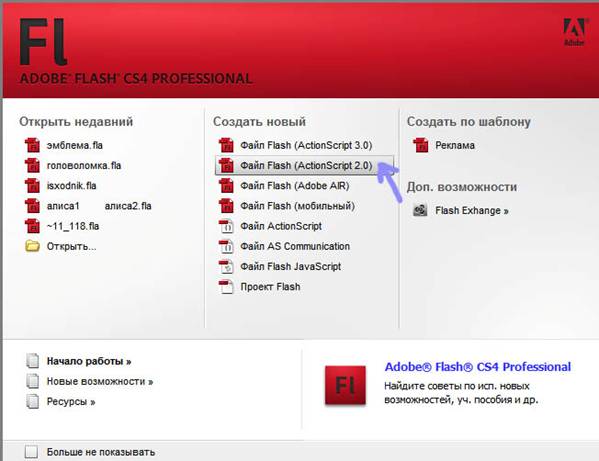
Task: Click the головоломка.fla file icon
Action: coord(32,165)
